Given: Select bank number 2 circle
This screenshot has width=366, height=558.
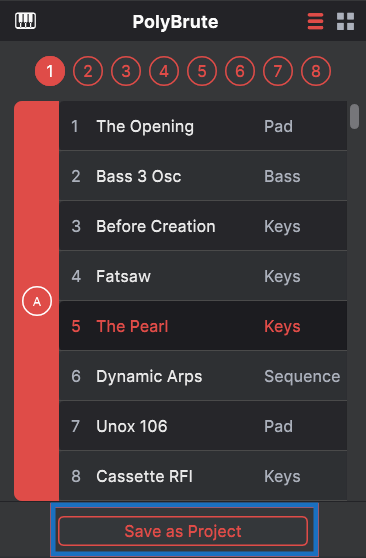Looking at the screenshot, I should tap(88, 71).
